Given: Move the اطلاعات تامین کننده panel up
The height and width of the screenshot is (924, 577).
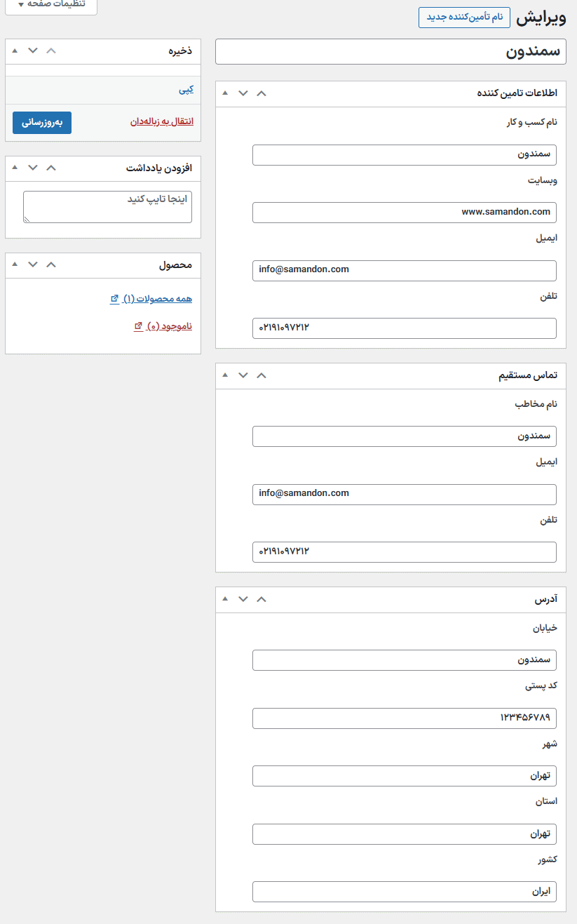Looking at the screenshot, I should coord(262,93).
